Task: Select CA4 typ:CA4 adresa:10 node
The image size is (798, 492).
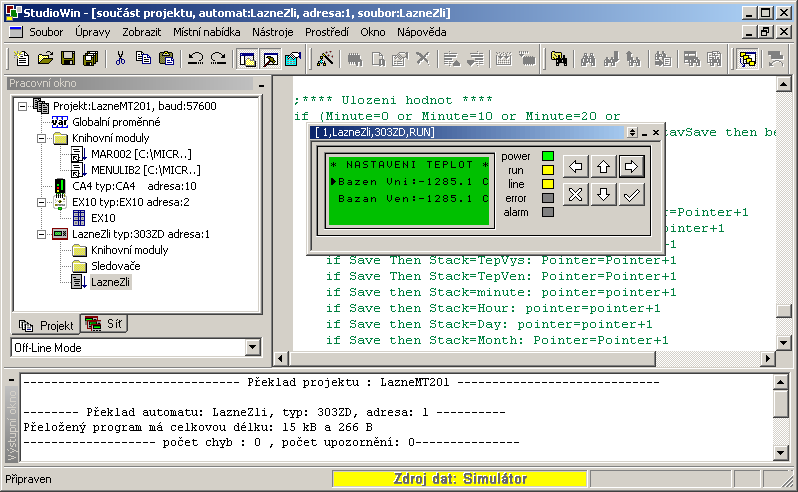Action: point(134,186)
